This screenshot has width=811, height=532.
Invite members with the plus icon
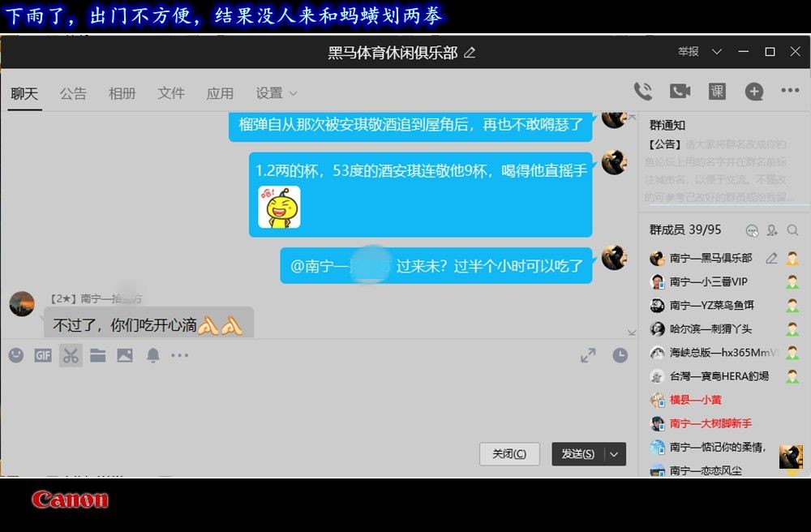(754, 92)
